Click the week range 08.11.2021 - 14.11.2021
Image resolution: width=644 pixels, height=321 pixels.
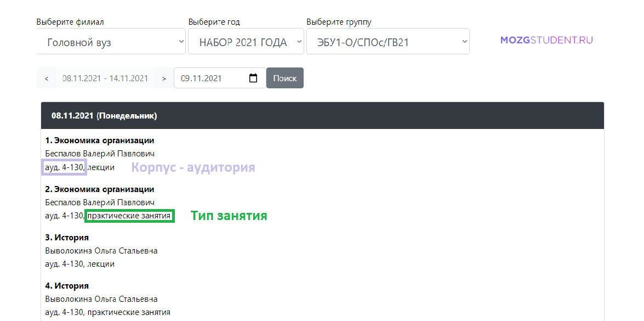click(105, 78)
